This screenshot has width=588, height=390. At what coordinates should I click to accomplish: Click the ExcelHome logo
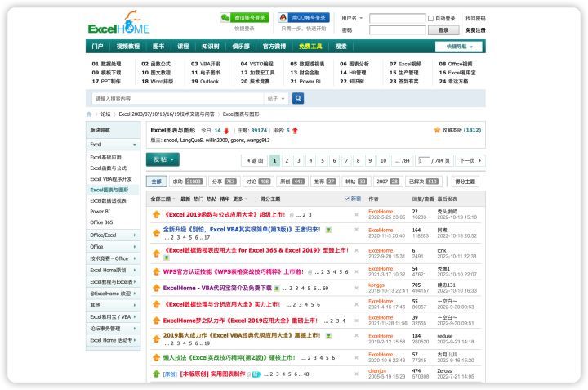tap(119, 23)
